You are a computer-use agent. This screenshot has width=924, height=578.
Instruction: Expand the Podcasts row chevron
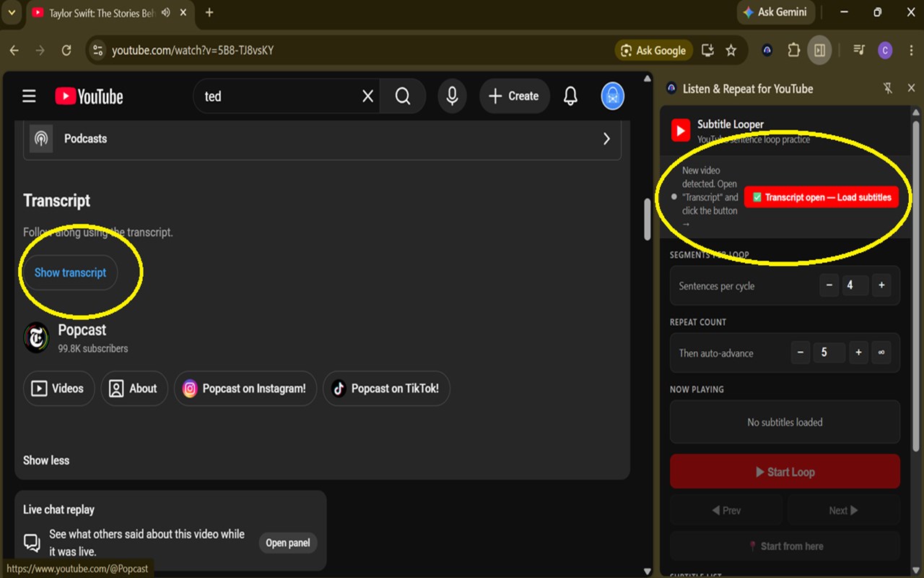tap(606, 139)
